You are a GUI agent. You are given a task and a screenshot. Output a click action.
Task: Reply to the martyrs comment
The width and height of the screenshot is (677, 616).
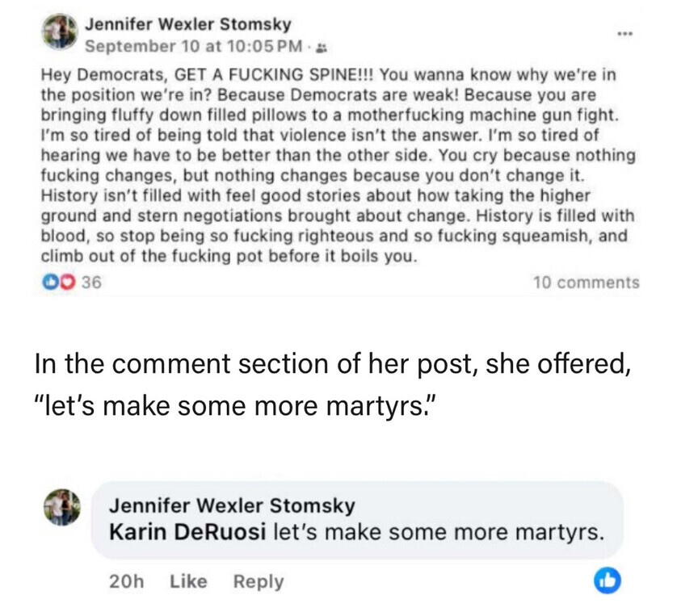click(x=258, y=581)
